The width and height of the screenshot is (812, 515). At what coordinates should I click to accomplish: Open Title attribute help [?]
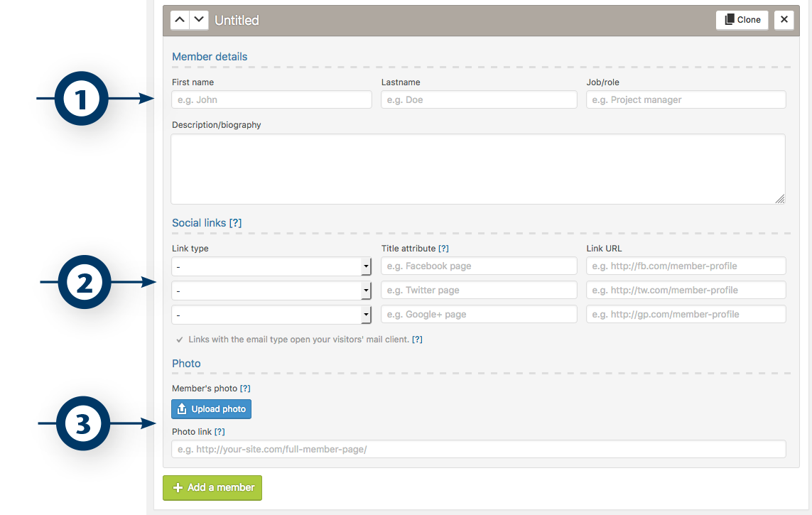pyautogui.click(x=443, y=249)
